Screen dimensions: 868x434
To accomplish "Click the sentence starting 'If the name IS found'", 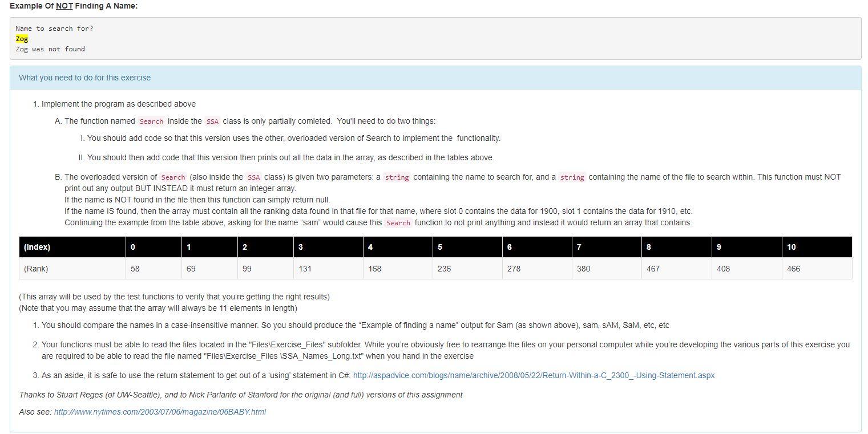I will 378,211.
